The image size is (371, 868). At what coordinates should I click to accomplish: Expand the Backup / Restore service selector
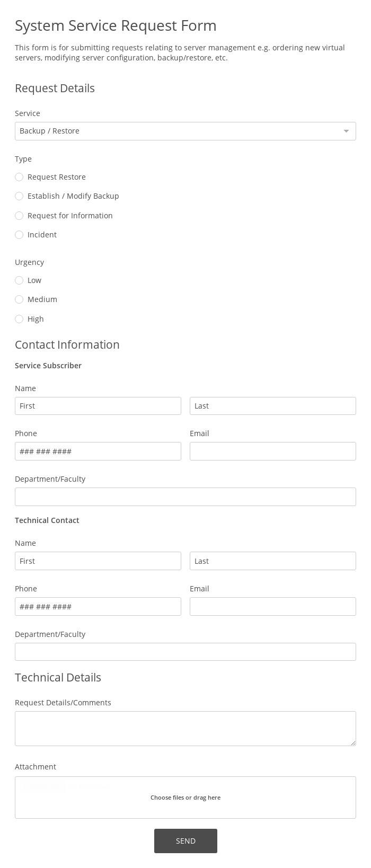[x=185, y=131]
